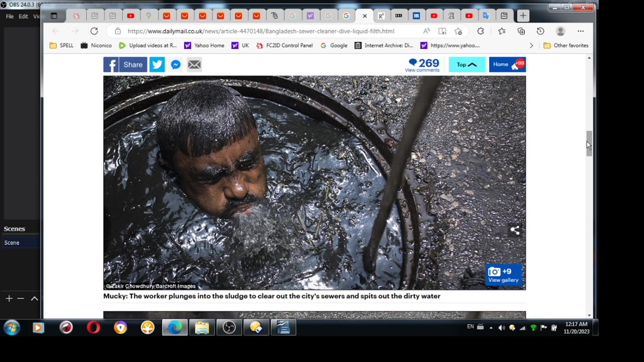644x362 pixels.
Task: Share article on Twitter
Action: (157, 64)
